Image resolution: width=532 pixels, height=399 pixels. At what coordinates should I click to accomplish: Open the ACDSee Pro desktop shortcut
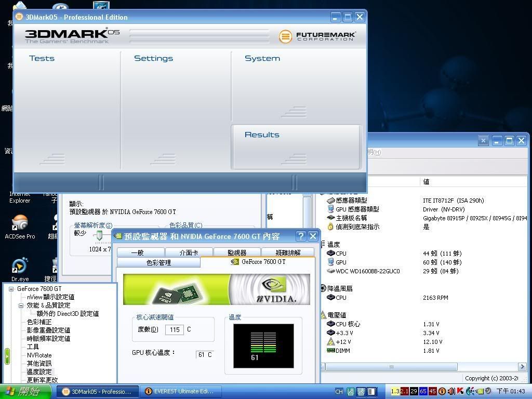[20, 223]
